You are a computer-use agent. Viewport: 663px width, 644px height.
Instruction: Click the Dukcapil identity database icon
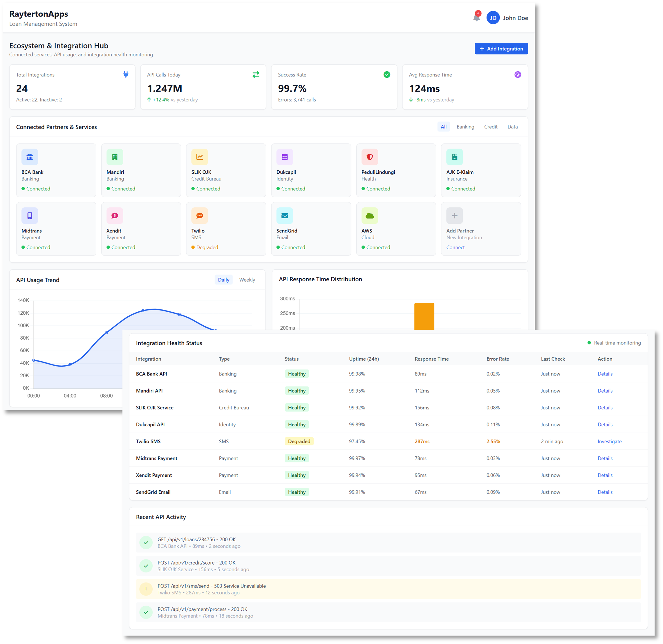click(285, 157)
